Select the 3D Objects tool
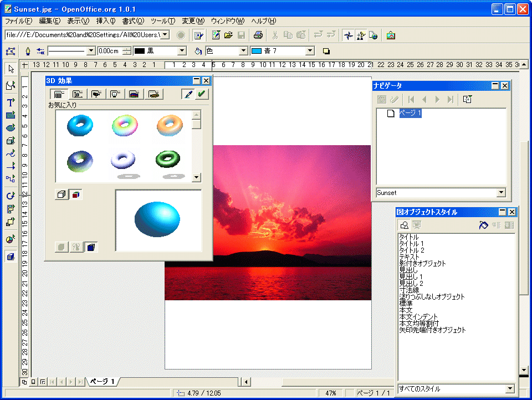Screen dimensions: 532x400 tap(11, 141)
